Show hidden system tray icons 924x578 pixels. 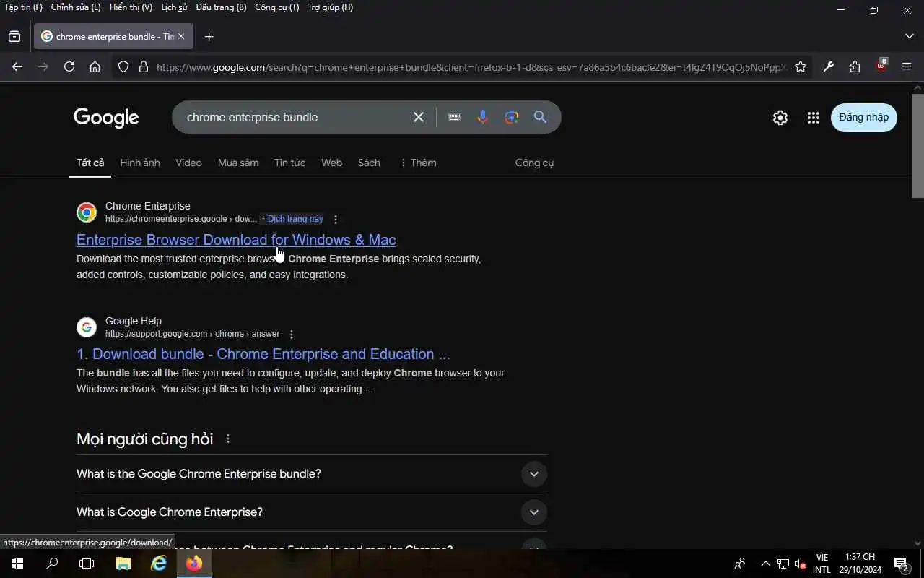click(765, 564)
